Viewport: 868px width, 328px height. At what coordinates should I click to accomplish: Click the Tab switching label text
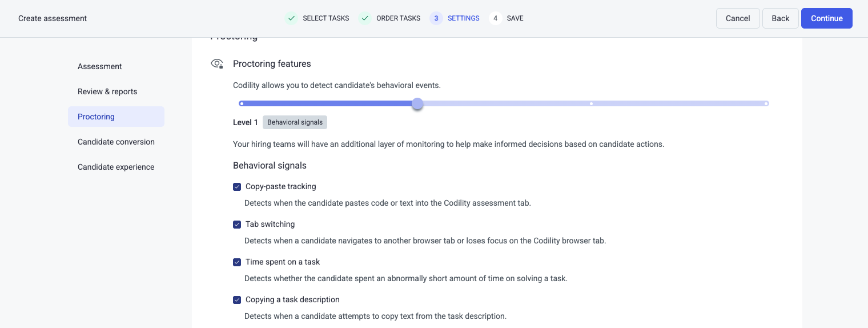270,225
